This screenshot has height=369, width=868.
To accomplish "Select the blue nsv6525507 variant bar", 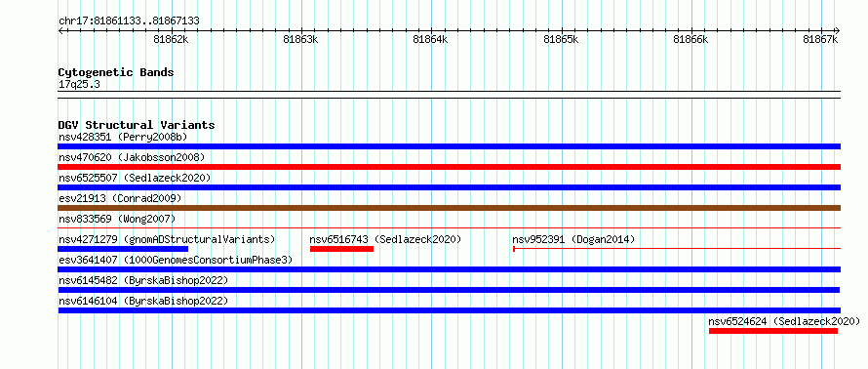I will coord(449,187).
